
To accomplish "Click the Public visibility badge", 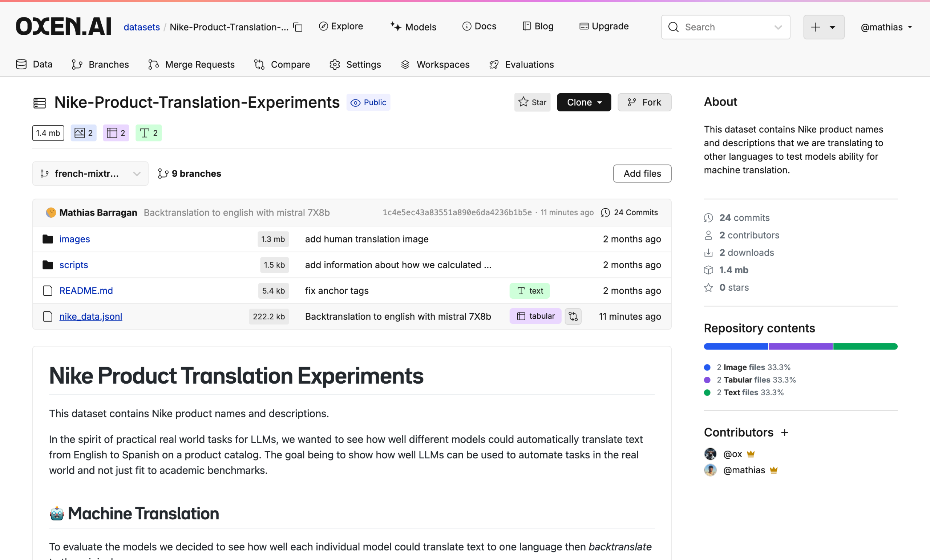I will pyautogui.click(x=368, y=103).
